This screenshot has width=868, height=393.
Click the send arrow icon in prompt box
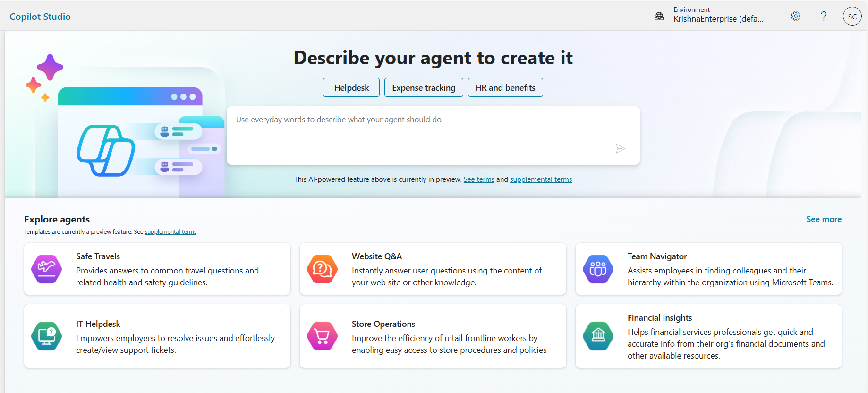pos(621,149)
